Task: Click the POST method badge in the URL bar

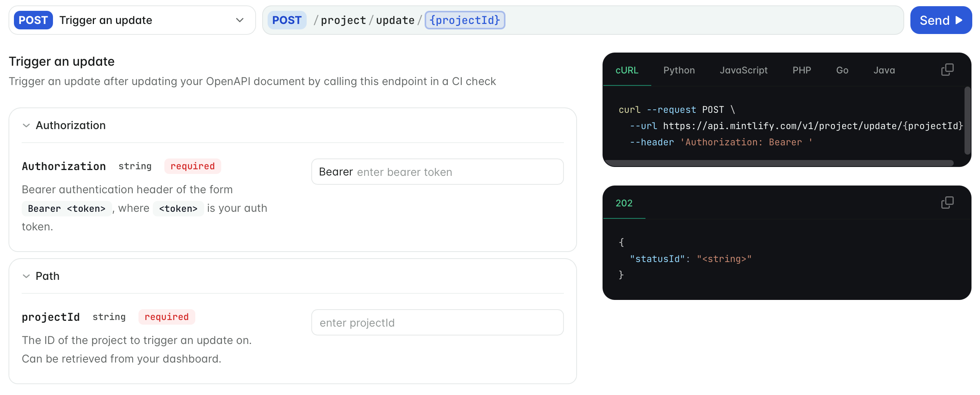Action: coord(287,20)
